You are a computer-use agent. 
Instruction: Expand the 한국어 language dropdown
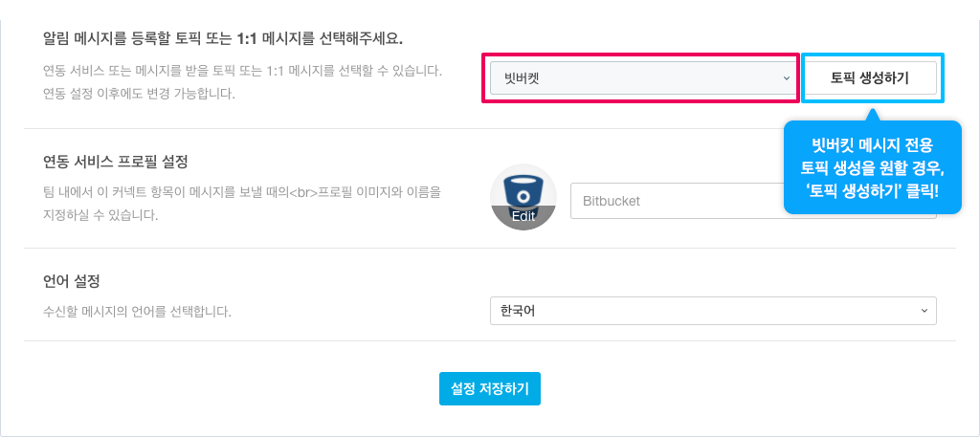pos(712,311)
